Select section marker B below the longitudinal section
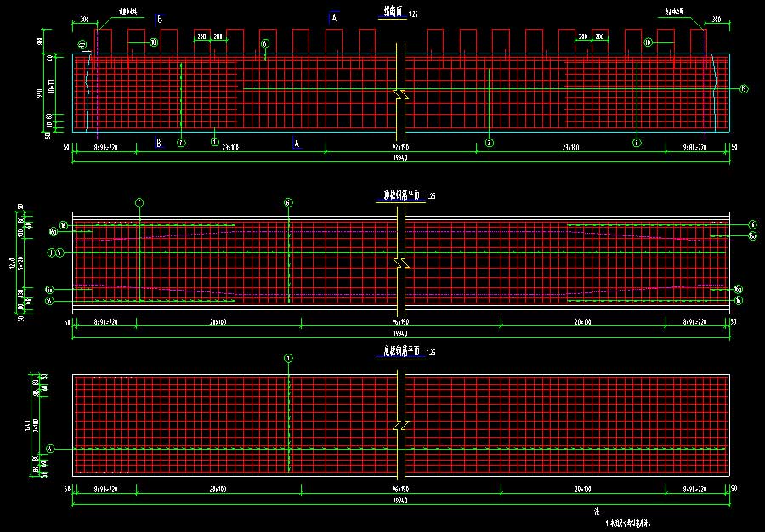The image size is (765, 532). [x=158, y=144]
